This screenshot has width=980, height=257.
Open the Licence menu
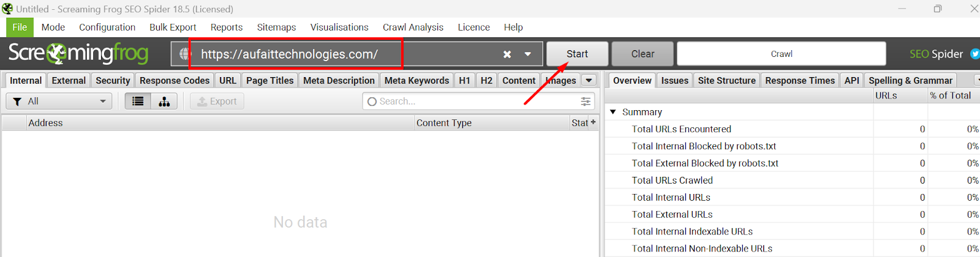pyautogui.click(x=473, y=28)
